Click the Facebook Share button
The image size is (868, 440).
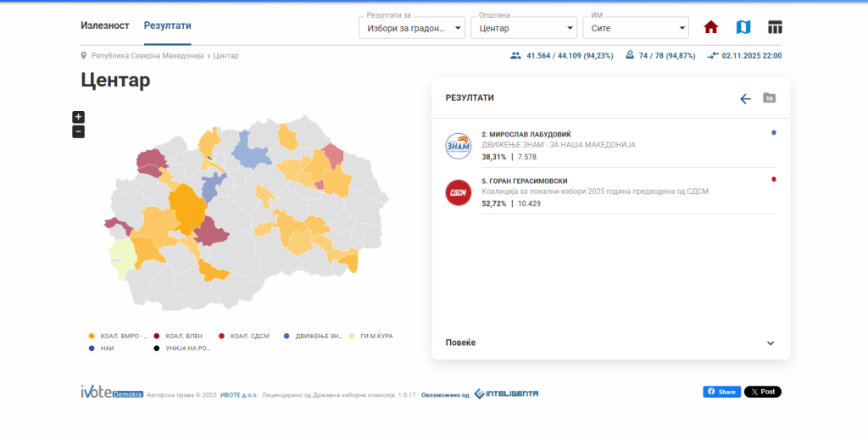pyautogui.click(x=721, y=392)
